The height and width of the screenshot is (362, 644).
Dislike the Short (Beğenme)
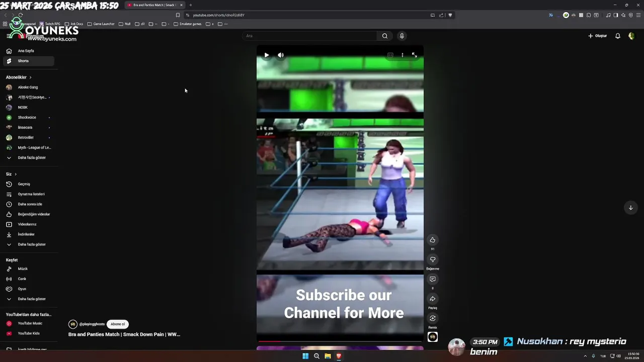(433, 259)
